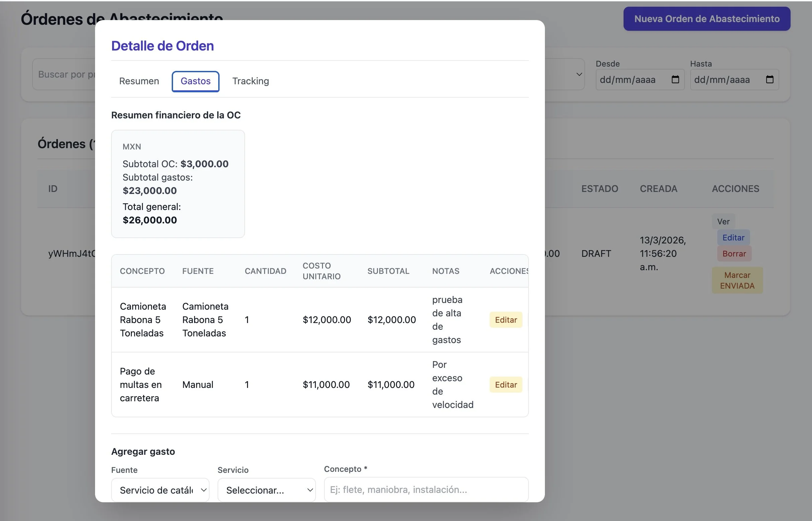Expand the filter dropdown chevron behind the modal

[x=579, y=75]
